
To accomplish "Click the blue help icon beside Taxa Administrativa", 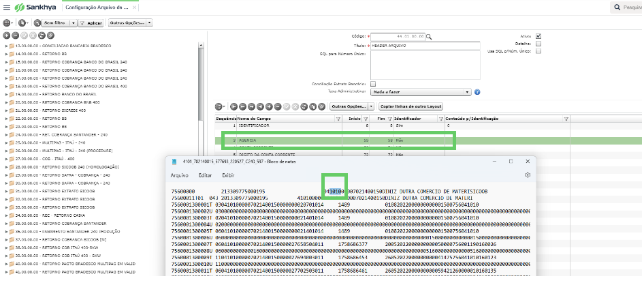I will (477, 92).
